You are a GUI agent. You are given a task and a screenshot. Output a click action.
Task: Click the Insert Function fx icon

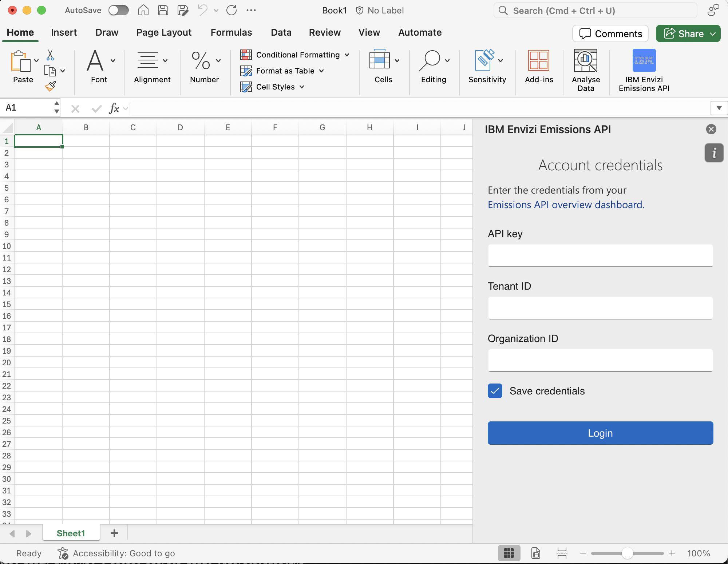click(x=114, y=108)
